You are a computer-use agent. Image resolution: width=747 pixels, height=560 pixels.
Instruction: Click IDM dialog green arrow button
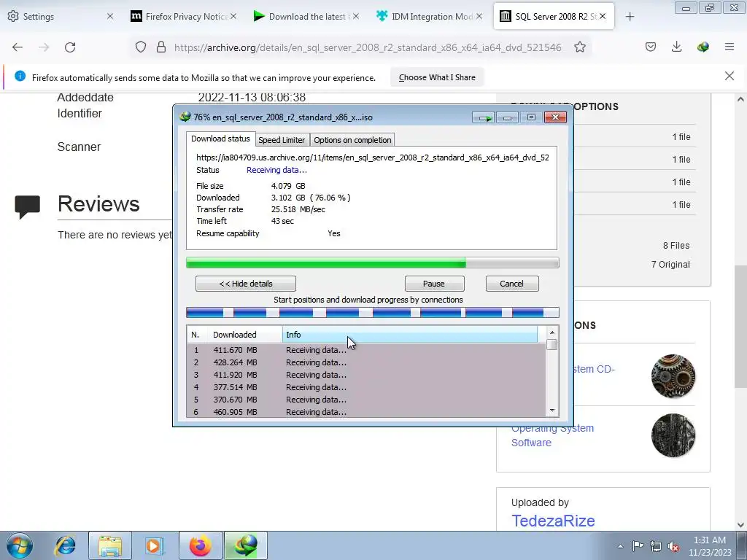484,117
